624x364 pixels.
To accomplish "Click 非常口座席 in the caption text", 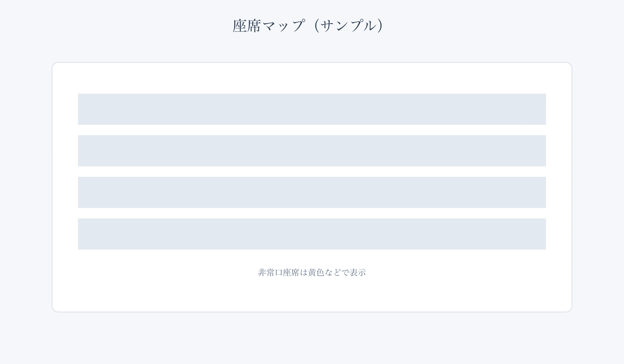I will click(x=279, y=272).
